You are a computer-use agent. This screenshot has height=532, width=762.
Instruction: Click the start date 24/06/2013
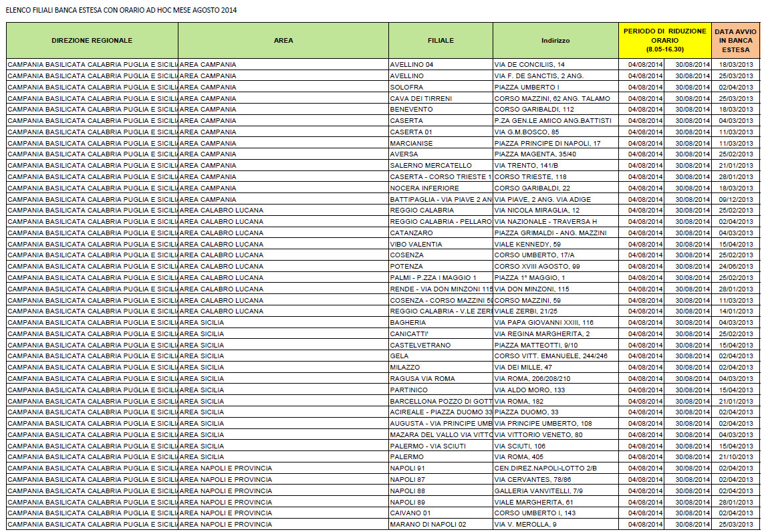(736, 266)
